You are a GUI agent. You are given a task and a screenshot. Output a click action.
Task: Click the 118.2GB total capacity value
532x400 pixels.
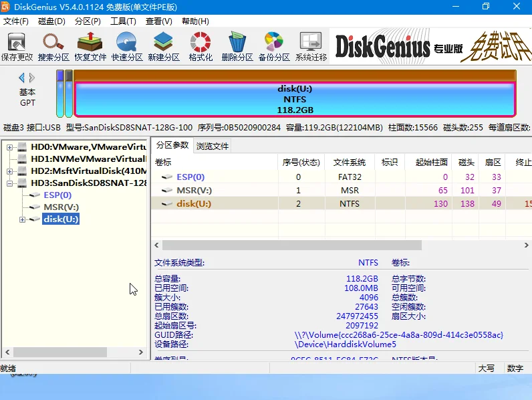362,279
